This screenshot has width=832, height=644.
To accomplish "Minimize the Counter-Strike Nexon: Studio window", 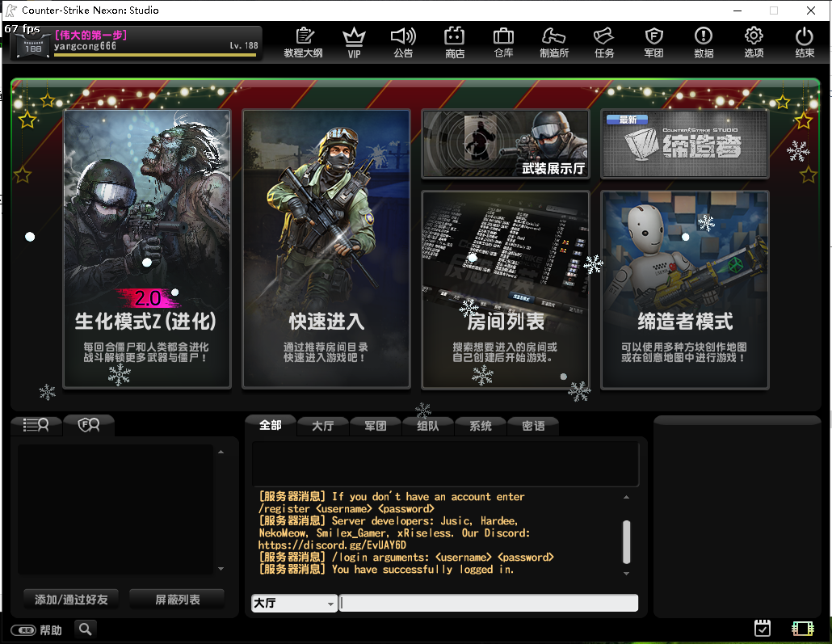I will tap(737, 10).
